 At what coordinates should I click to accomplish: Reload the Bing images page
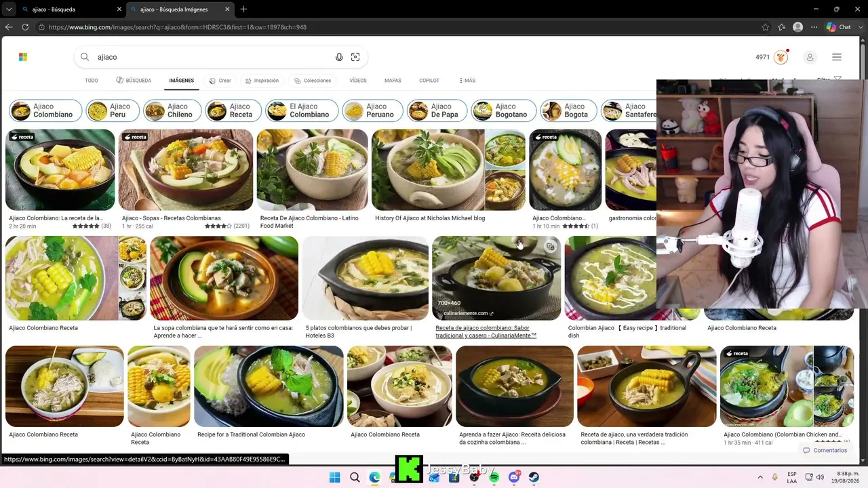(x=25, y=27)
